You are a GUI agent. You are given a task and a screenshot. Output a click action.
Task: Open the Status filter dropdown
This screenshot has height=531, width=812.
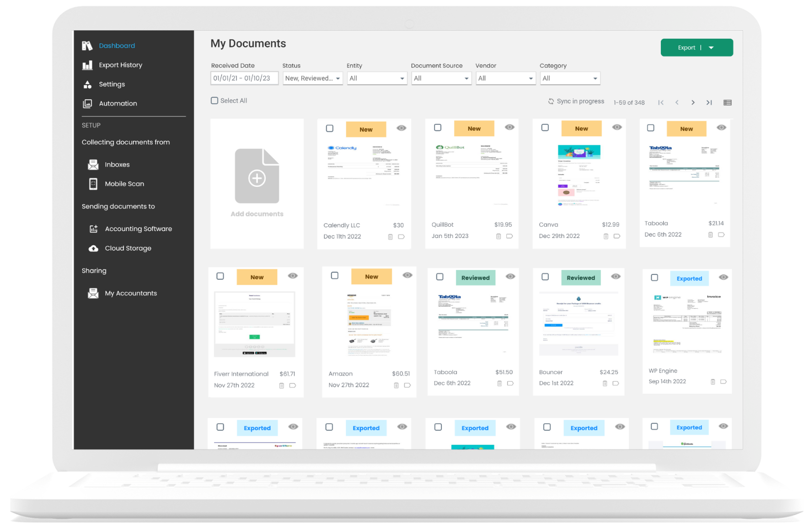[312, 78]
